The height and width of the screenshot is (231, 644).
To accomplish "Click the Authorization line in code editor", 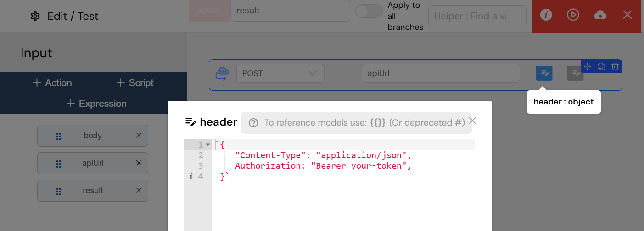I will coord(323,166).
